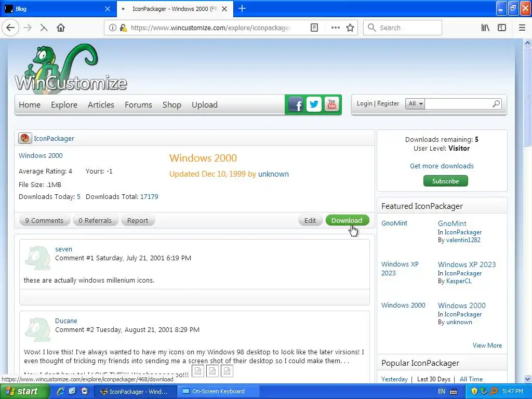Viewport: 532px width, 399px height.
Task: Click Ducane's avatar image
Action: point(37,330)
